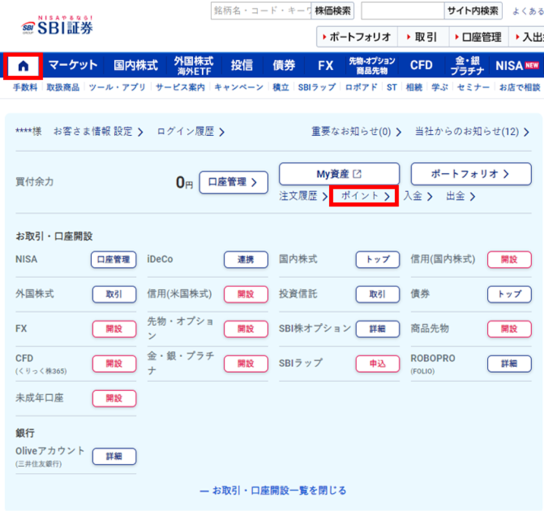Click SBI株オプション 詳細 button
The height and width of the screenshot is (511, 544).
377,329
